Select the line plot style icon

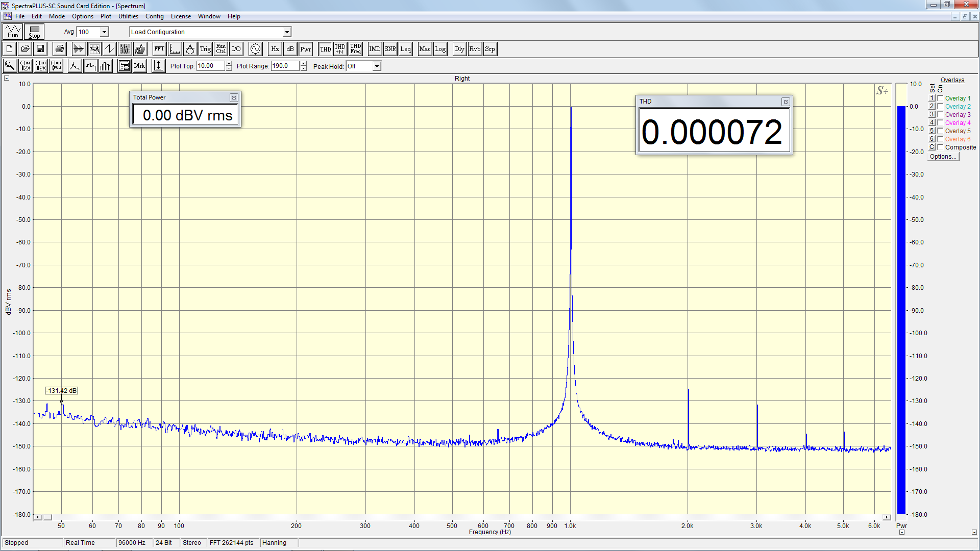tap(75, 66)
